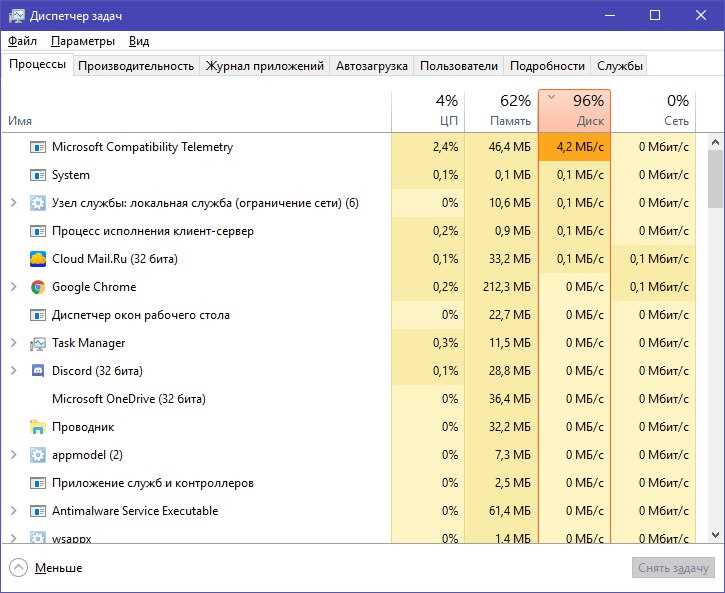Image resolution: width=725 pixels, height=593 pixels.
Task: Click the Google Chrome icon
Action: click(x=37, y=287)
